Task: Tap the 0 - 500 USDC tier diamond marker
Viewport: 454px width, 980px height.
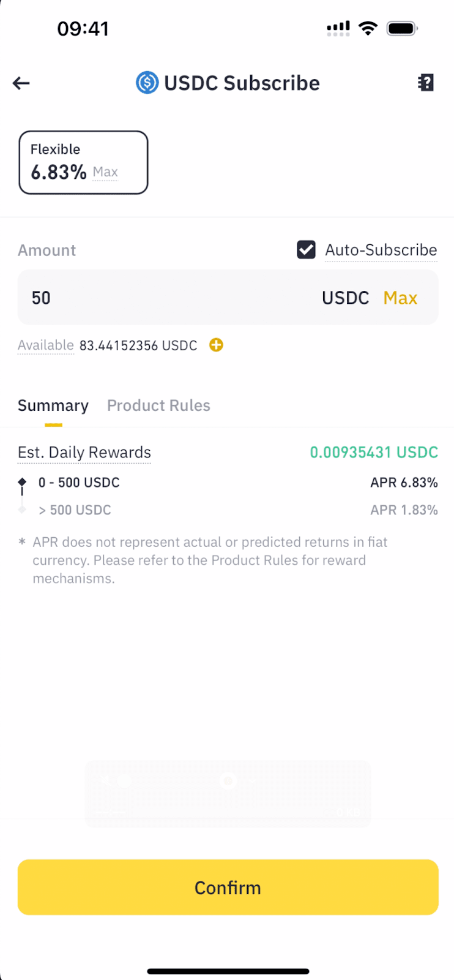Action: tap(22, 482)
